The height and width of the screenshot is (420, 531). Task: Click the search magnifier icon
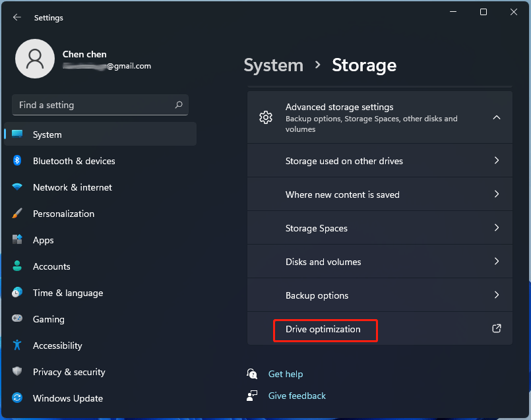click(179, 105)
